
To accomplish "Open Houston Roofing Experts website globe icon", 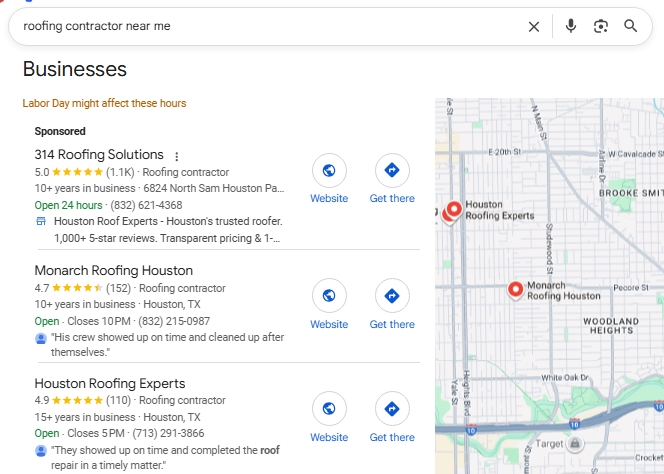I will point(329,410).
